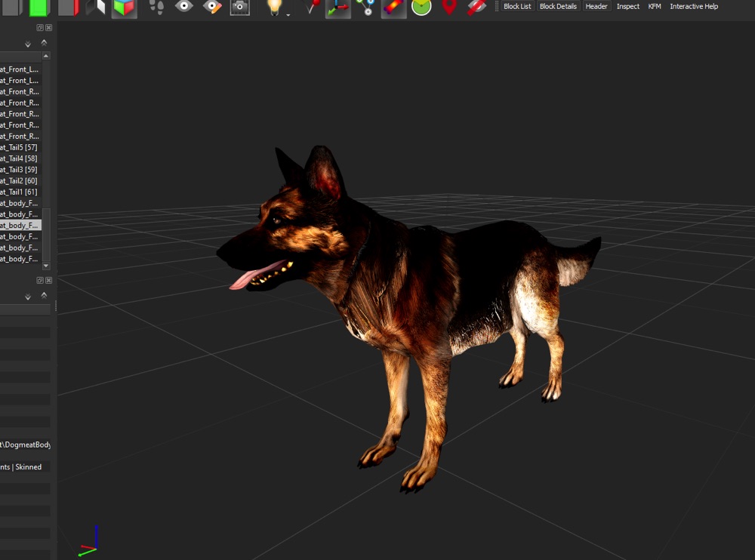Click the eye with pencil icon
Screen dimensions: 755x560
212,7
